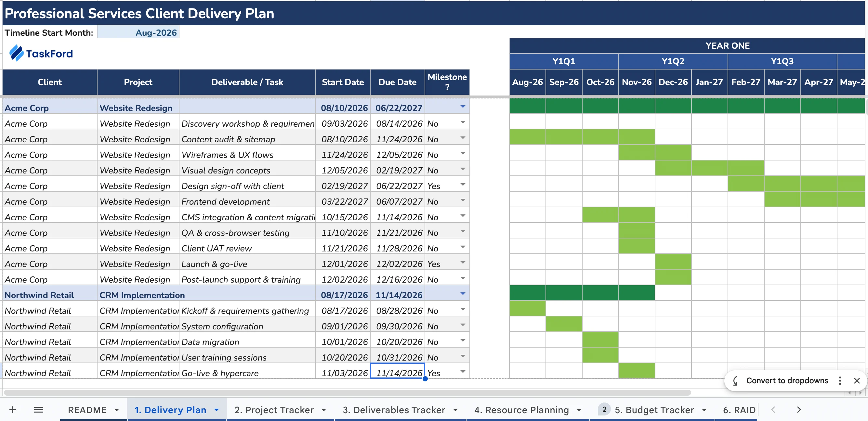Select the User training sessions cell
This screenshot has height=421, width=868.
tap(247, 356)
